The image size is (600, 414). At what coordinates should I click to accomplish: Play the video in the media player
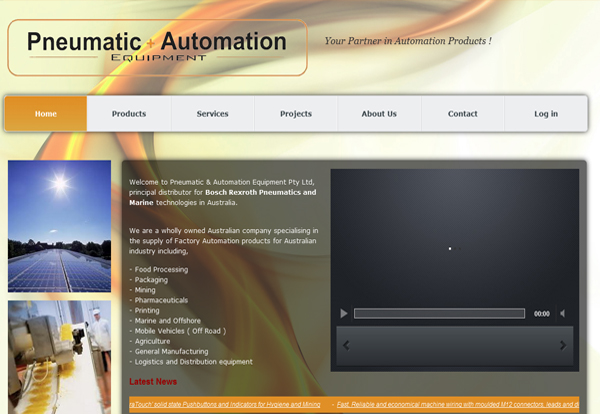344,314
